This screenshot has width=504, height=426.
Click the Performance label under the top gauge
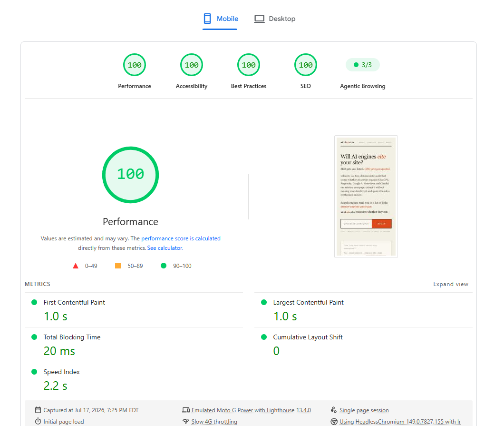[x=135, y=86]
